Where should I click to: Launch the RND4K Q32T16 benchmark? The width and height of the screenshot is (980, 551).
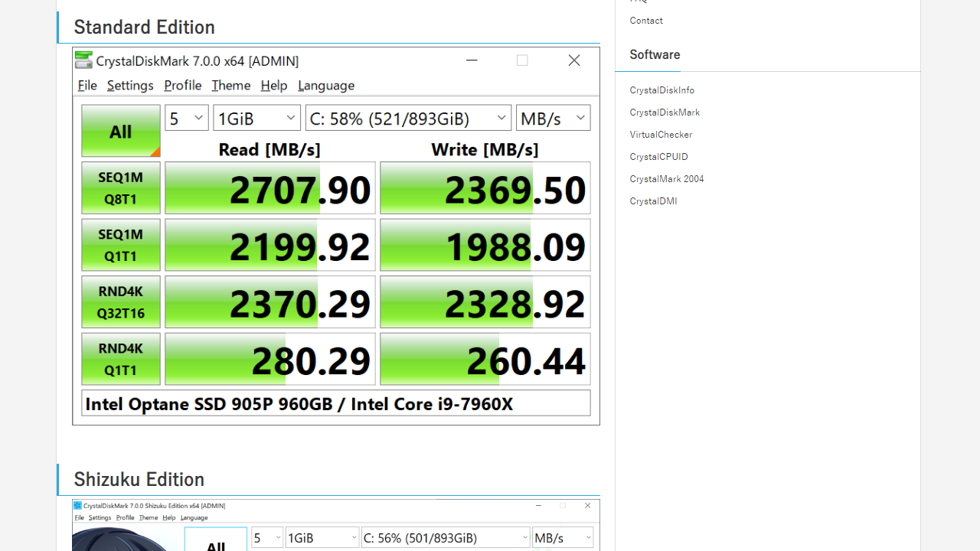point(121,302)
